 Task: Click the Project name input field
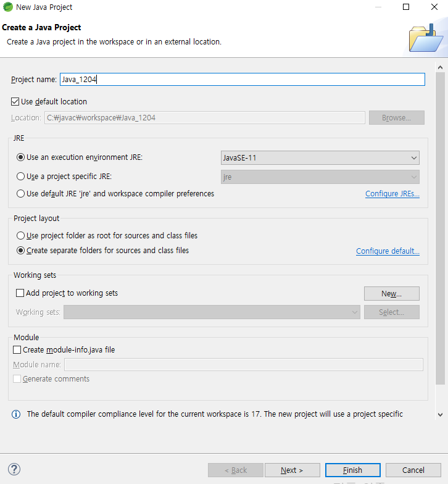point(242,79)
